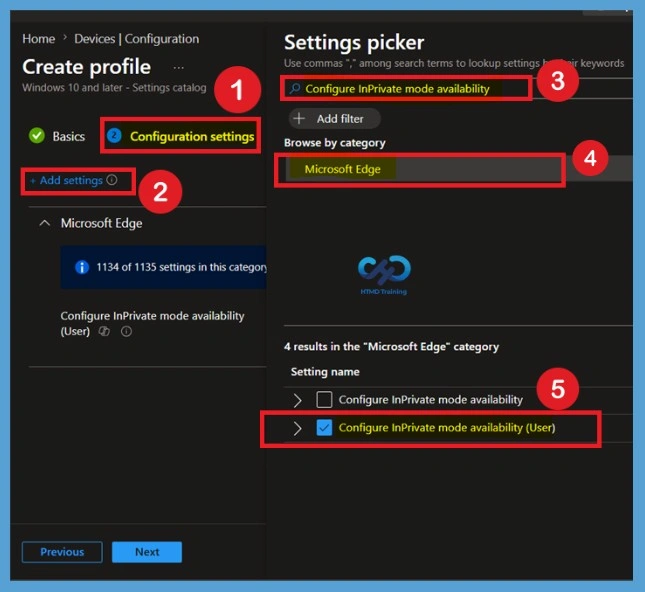Screen dimensions: 645x592
Task: Click the Previous button
Action: pyautogui.click(x=62, y=552)
